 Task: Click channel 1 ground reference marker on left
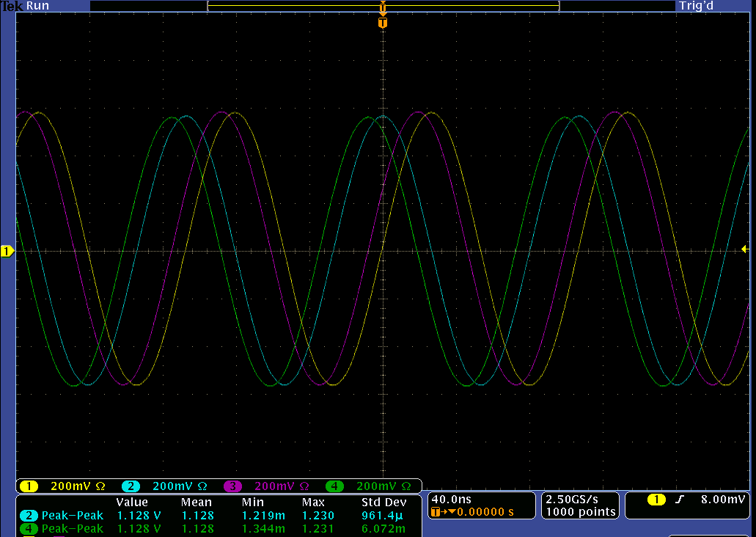tap(7, 252)
